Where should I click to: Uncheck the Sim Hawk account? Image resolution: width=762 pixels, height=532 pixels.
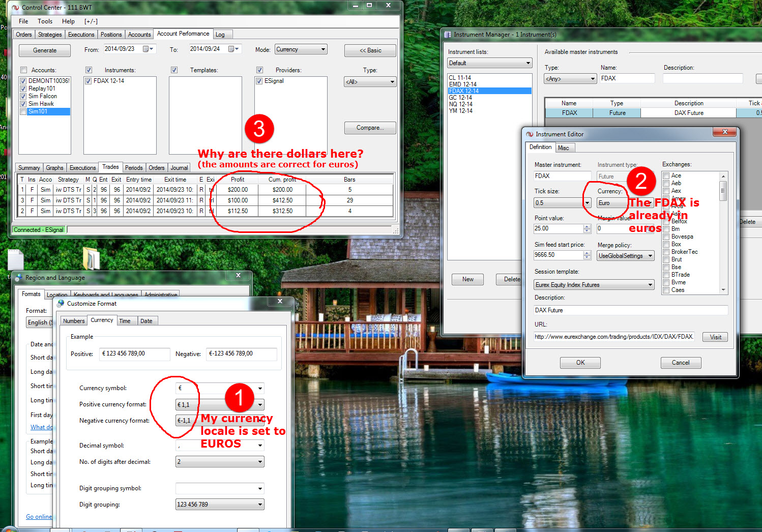[x=23, y=104]
